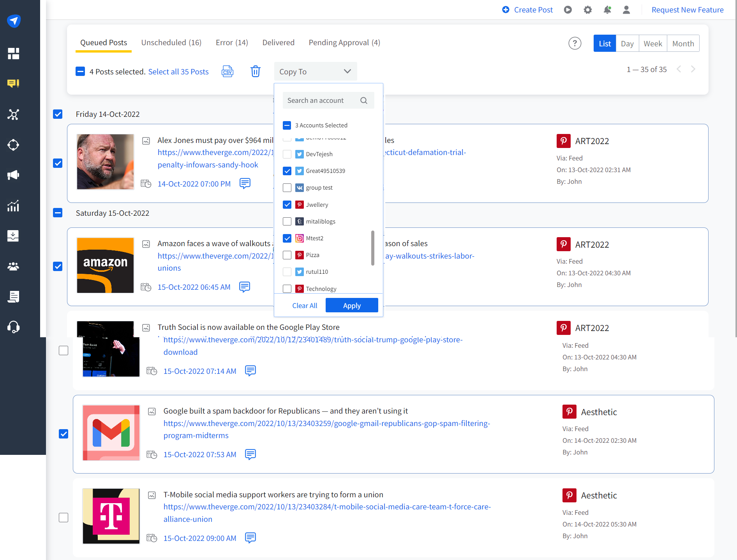Uncheck the Jwellery account checkbox
This screenshot has width=737, height=560.
287,205
